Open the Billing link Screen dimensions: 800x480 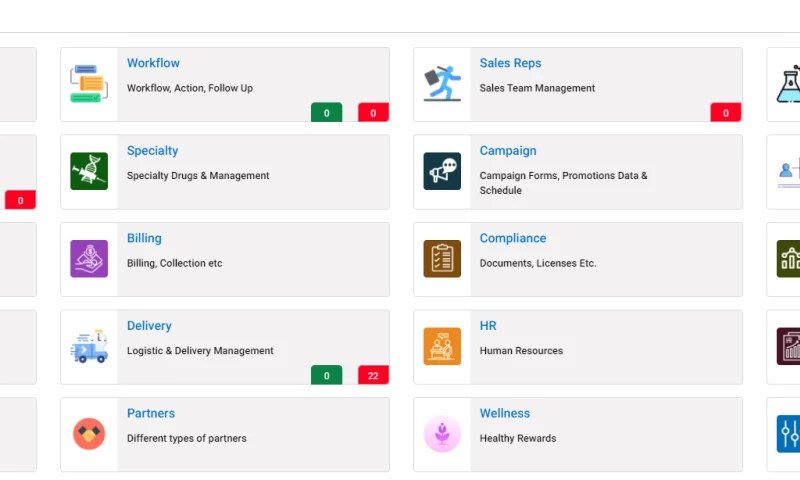[x=144, y=238]
